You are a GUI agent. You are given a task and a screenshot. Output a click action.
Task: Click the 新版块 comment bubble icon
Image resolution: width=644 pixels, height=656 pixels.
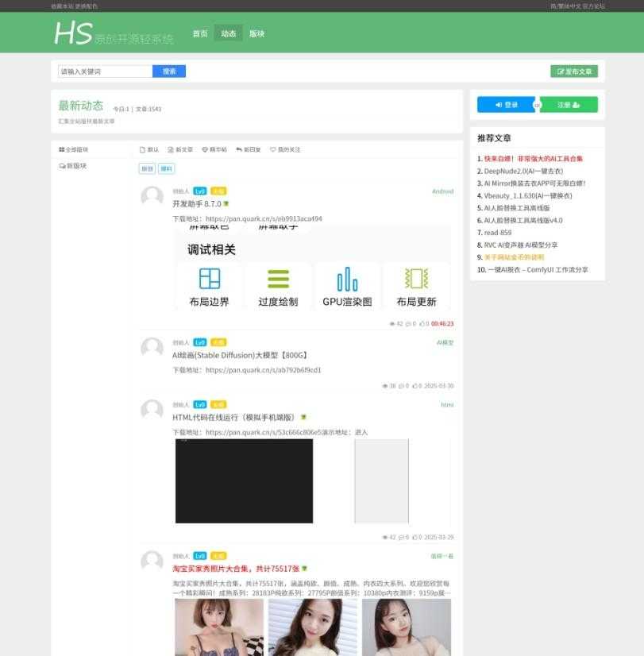61,164
